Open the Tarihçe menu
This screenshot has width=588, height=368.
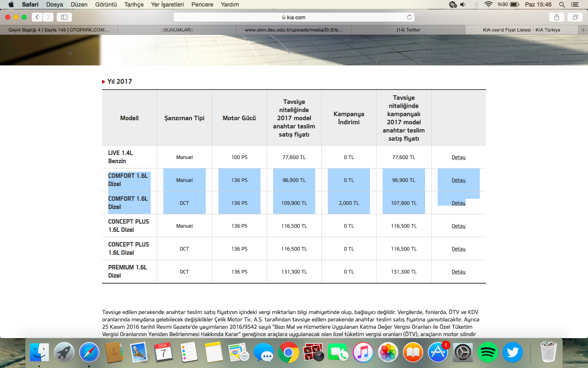(x=134, y=4)
